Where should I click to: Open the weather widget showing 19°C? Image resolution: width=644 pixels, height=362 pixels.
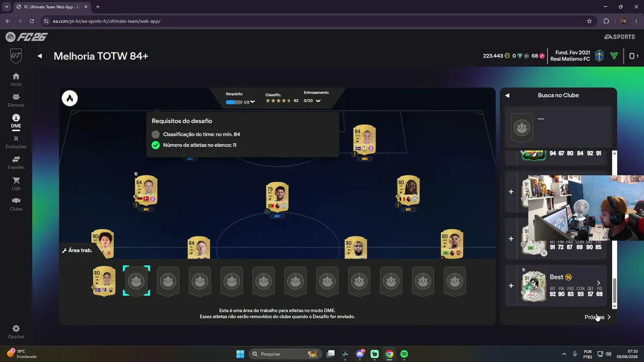pyautogui.click(x=23, y=354)
